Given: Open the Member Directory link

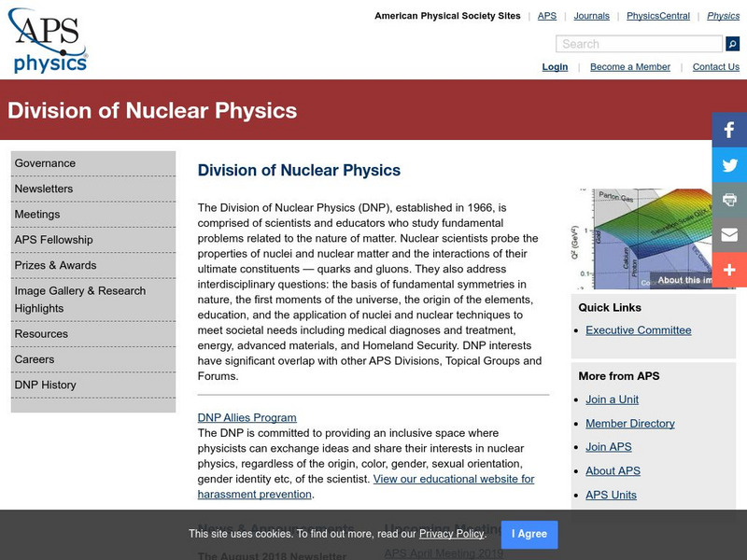Looking at the screenshot, I should 629,424.
